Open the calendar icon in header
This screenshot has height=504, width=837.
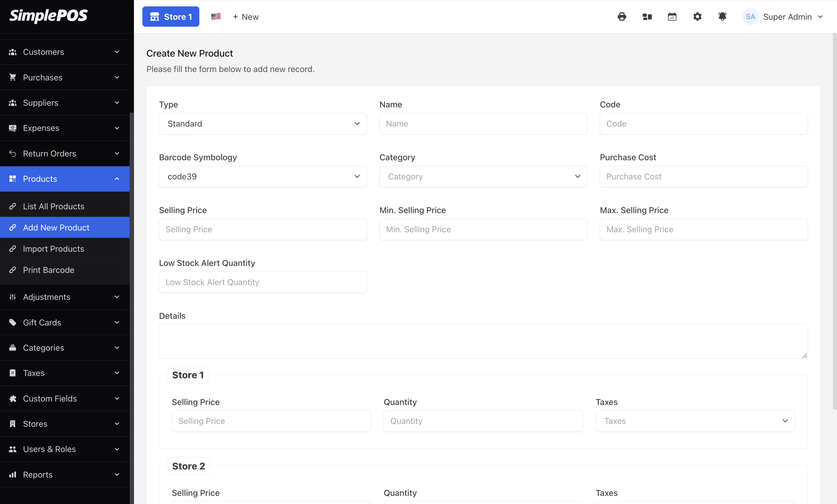(672, 17)
